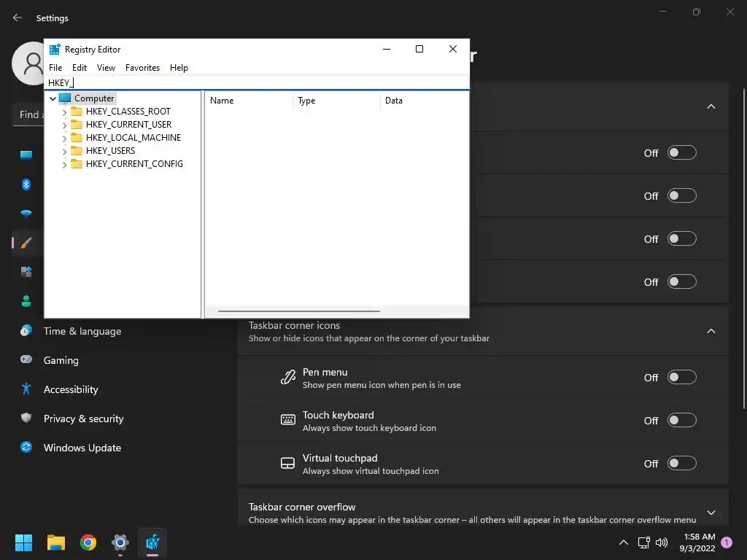747x560 pixels.
Task: Toggle Touch keyboard switch on
Action: click(x=681, y=420)
